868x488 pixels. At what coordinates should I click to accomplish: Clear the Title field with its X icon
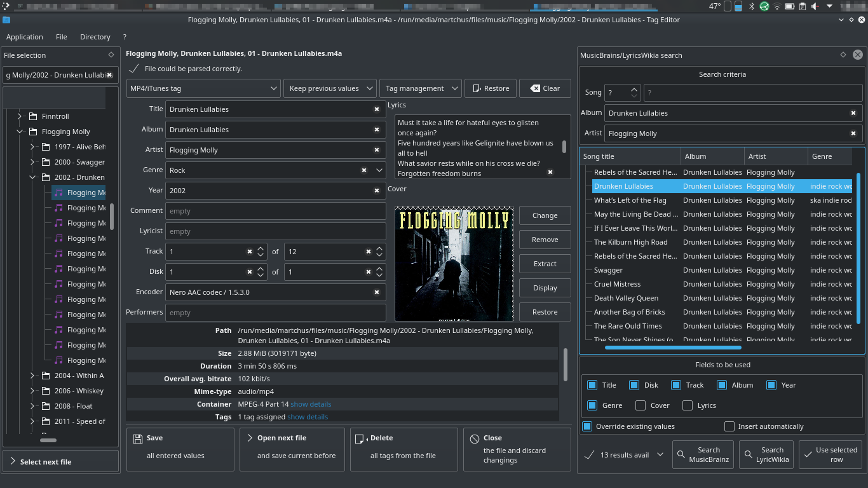[x=377, y=109]
